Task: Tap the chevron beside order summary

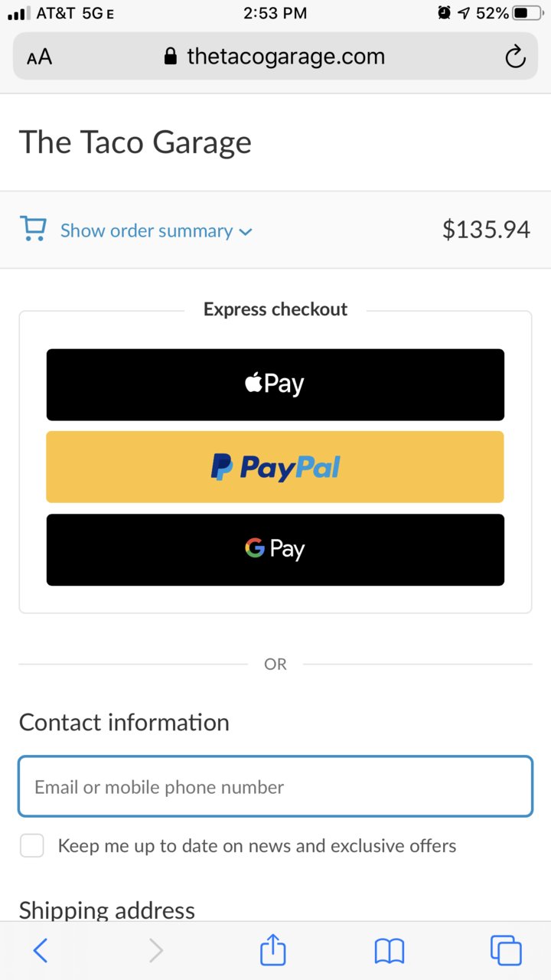Action: coord(246,231)
